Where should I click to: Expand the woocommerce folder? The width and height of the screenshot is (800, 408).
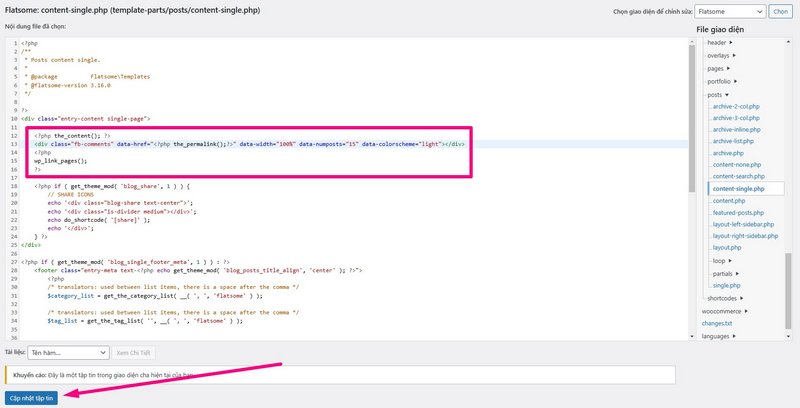tap(724, 311)
